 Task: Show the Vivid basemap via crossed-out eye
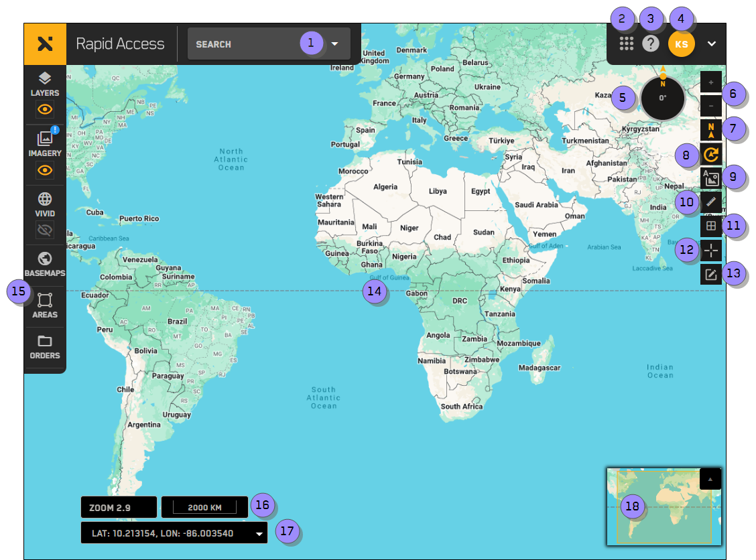point(44,230)
